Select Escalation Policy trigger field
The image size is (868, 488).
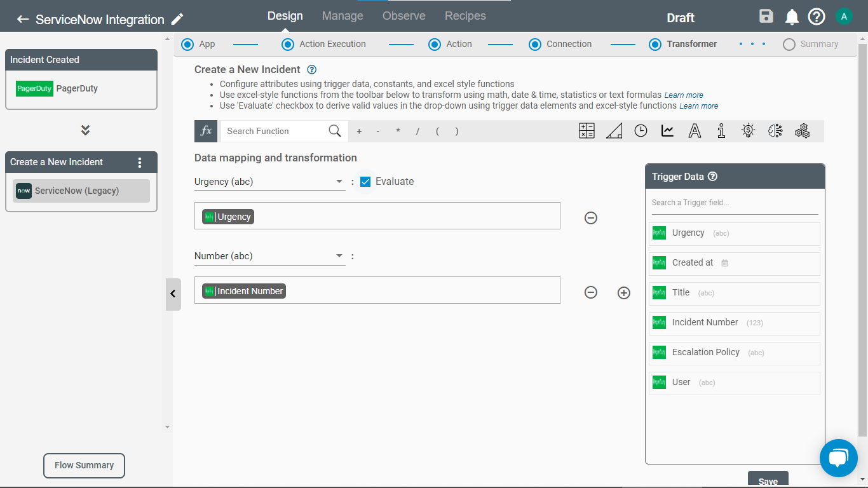click(735, 353)
